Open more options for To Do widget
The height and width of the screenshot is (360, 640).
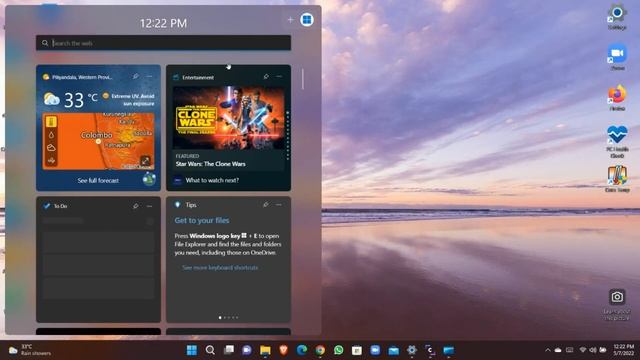(x=149, y=206)
